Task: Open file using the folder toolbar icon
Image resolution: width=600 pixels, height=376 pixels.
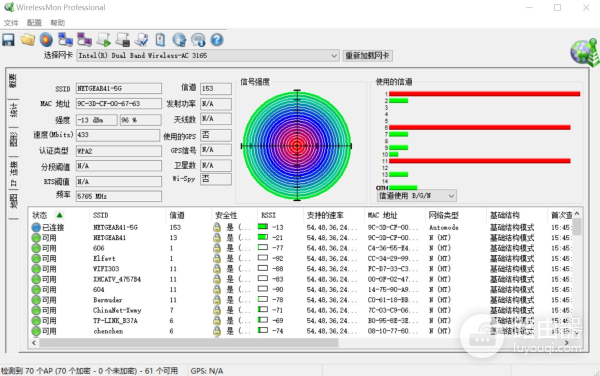Action: [x=28, y=39]
